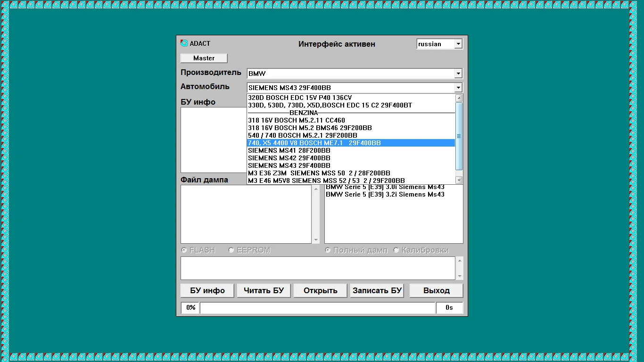This screenshot has height=362, width=644.
Task: Select highlighted 740, X5 4400 V8 BOSCH ME7.1
Action: pos(351,143)
